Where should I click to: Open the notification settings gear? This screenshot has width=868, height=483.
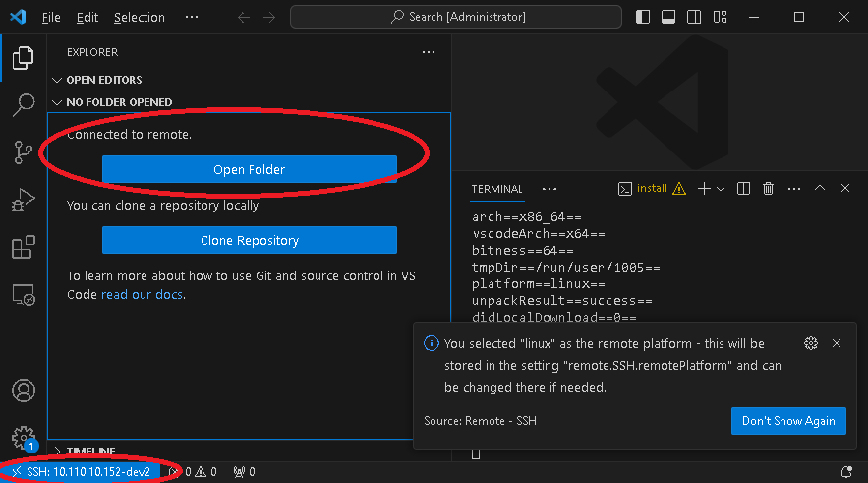click(810, 343)
